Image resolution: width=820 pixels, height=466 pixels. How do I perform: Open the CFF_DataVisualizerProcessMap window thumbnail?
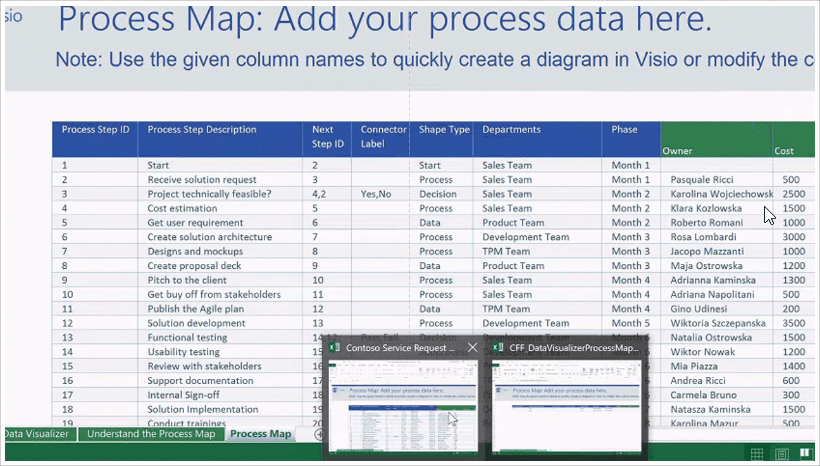[x=566, y=407]
